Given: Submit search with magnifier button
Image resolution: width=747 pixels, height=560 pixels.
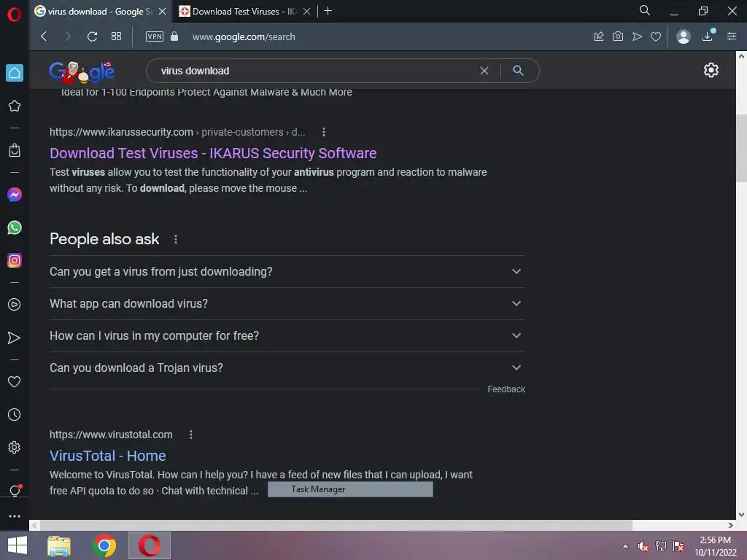Looking at the screenshot, I should click(519, 71).
